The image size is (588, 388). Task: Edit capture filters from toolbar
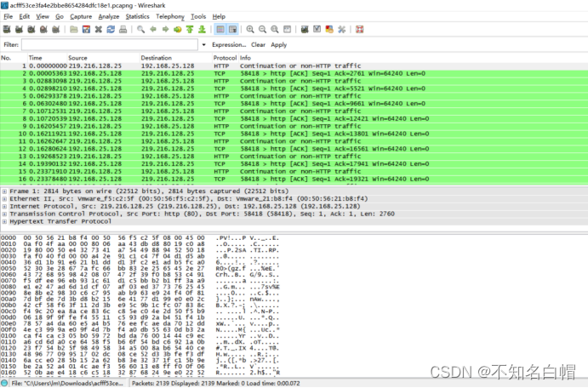(x=305, y=29)
